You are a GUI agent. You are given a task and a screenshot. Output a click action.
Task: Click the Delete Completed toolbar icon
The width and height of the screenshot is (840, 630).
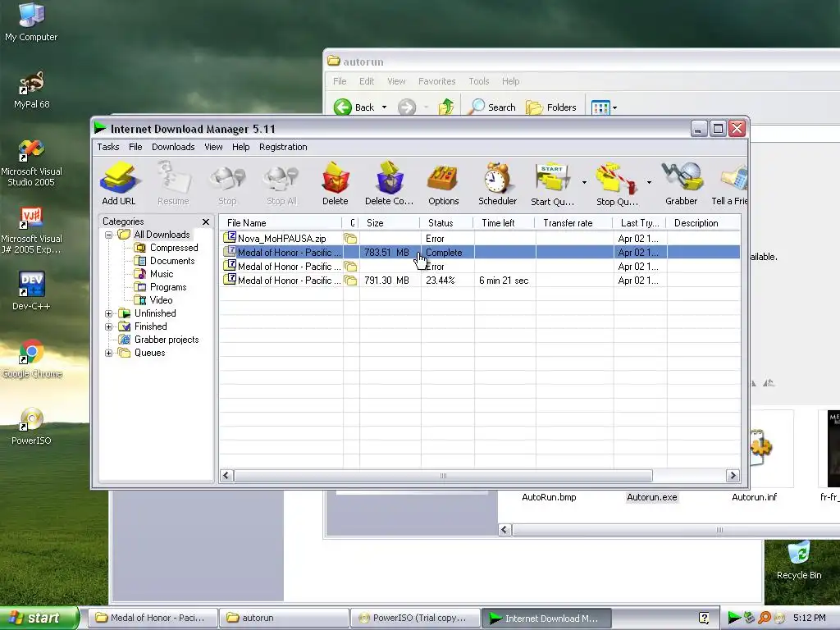(x=390, y=184)
